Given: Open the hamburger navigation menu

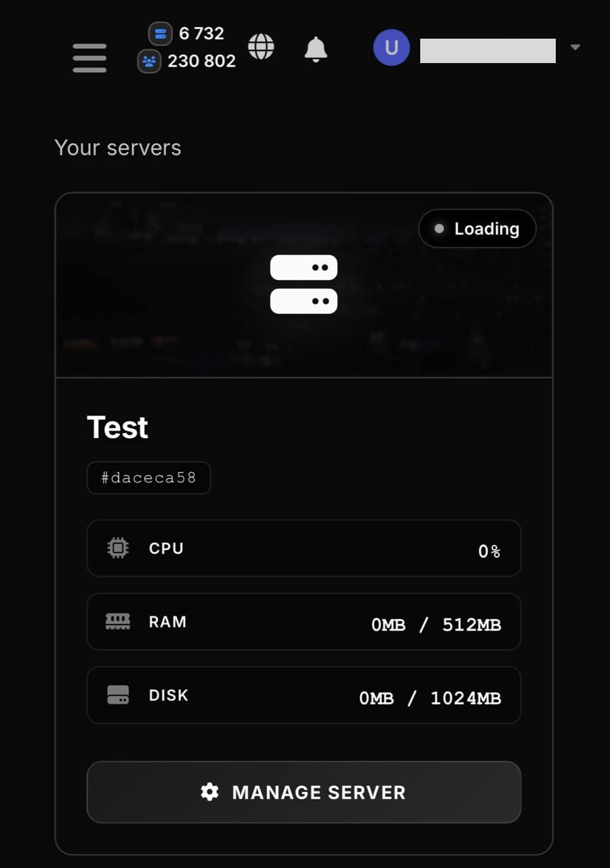Looking at the screenshot, I should [x=89, y=58].
